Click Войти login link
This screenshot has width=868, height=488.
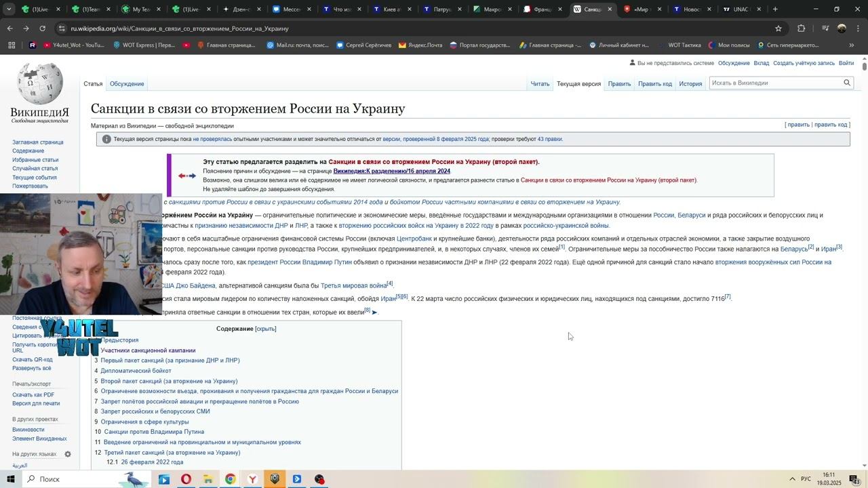pos(846,63)
